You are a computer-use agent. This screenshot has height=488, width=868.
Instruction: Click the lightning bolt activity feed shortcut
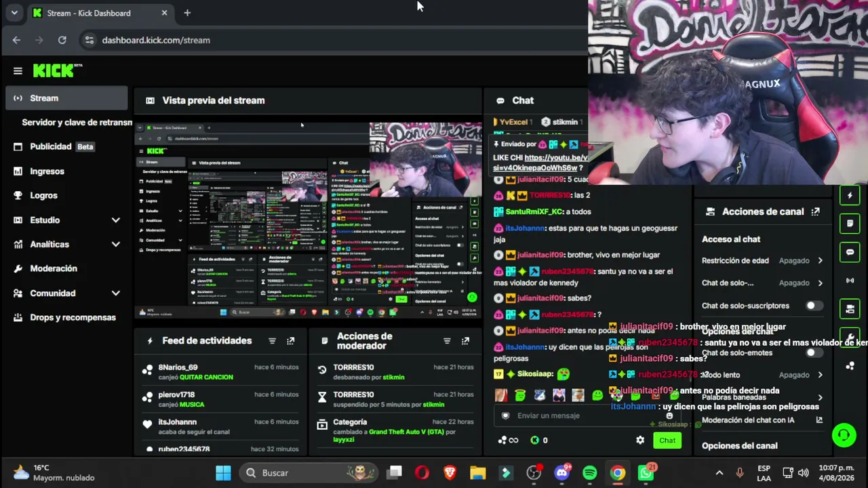850,196
